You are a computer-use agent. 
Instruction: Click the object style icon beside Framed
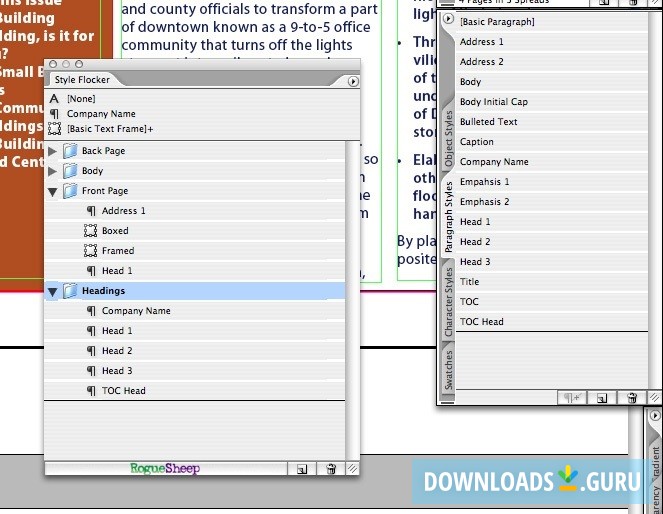pyautogui.click(x=90, y=251)
